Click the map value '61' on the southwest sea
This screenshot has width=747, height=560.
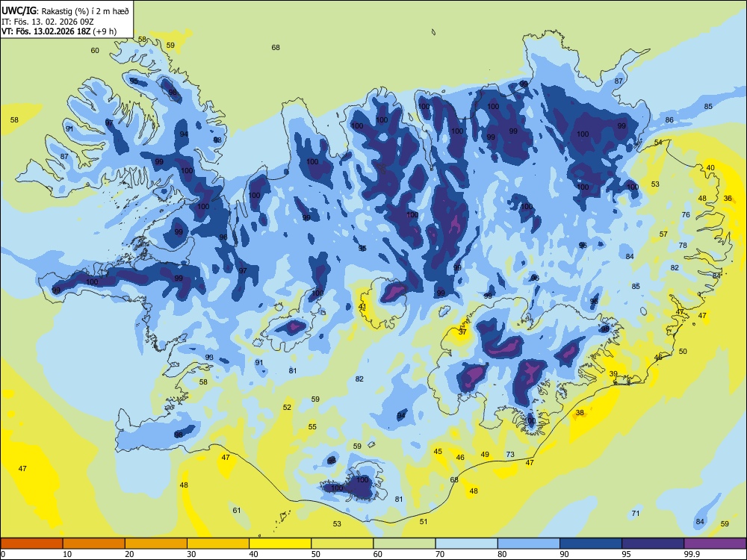click(x=237, y=510)
